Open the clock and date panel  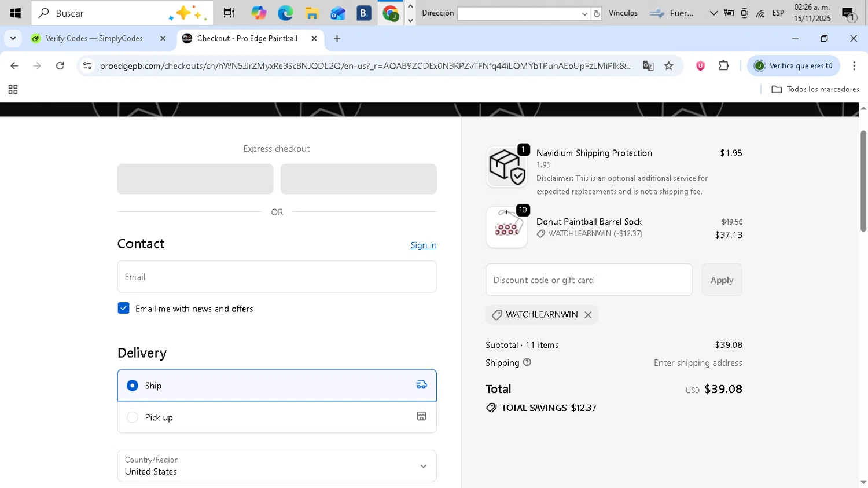pyautogui.click(x=812, y=13)
